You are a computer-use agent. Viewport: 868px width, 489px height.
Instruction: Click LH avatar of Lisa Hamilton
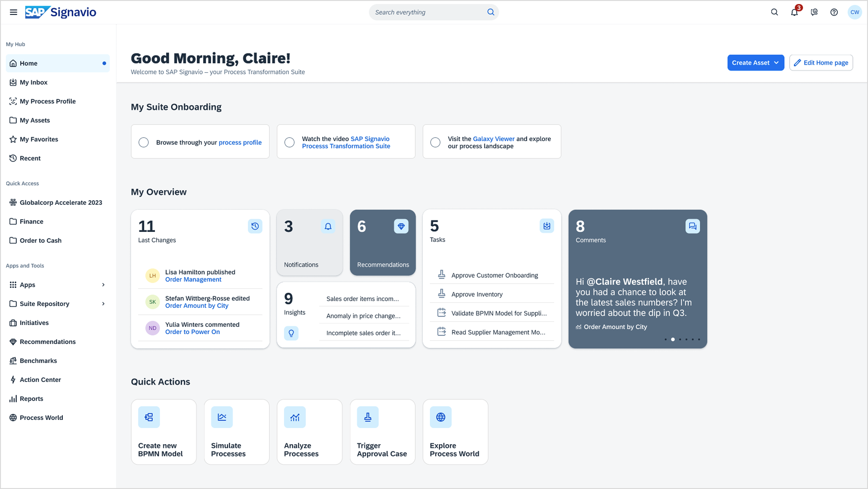pyautogui.click(x=152, y=275)
